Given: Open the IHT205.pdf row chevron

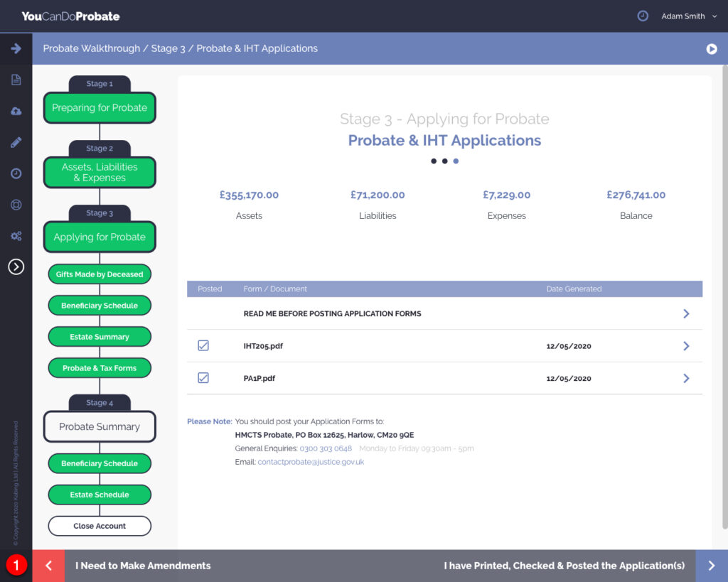Looking at the screenshot, I should pos(686,346).
